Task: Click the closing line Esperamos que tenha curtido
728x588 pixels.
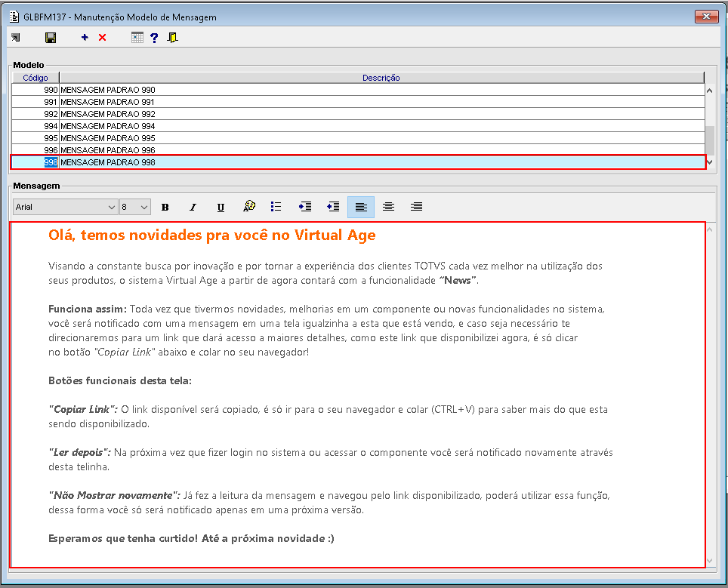Action: [x=191, y=538]
